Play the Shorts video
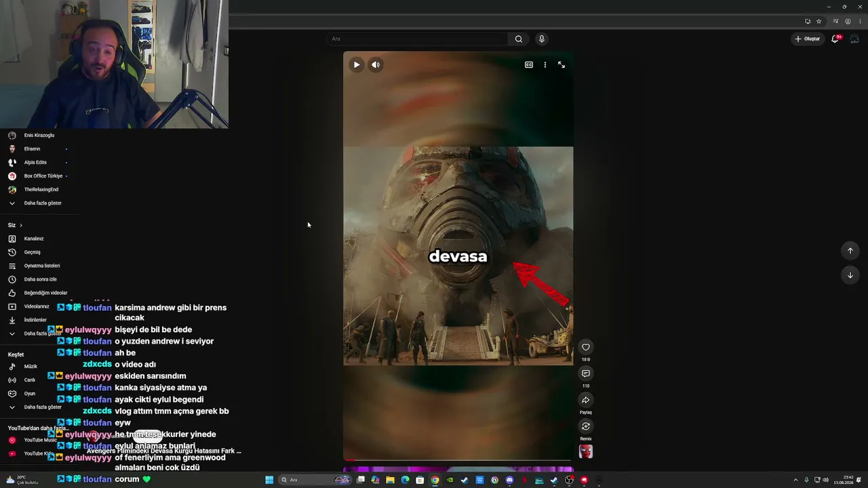Screen dimensions: 868x488 [357, 65]
